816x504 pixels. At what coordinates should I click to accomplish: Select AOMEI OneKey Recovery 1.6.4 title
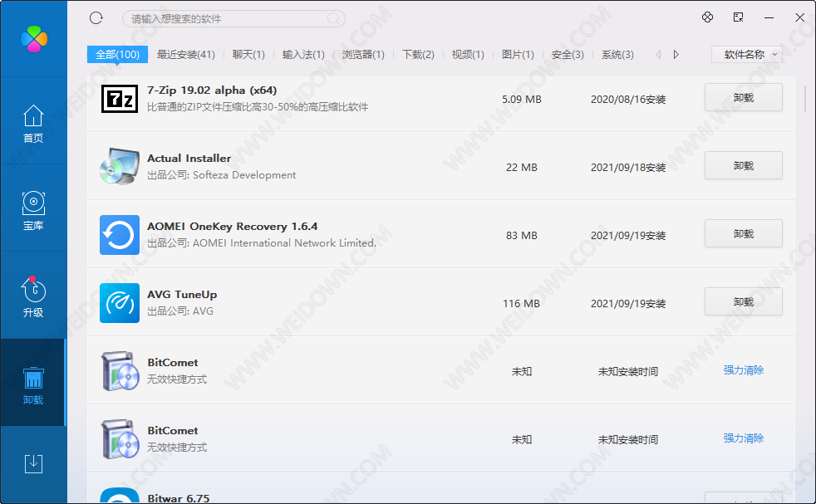pos(232,226)
